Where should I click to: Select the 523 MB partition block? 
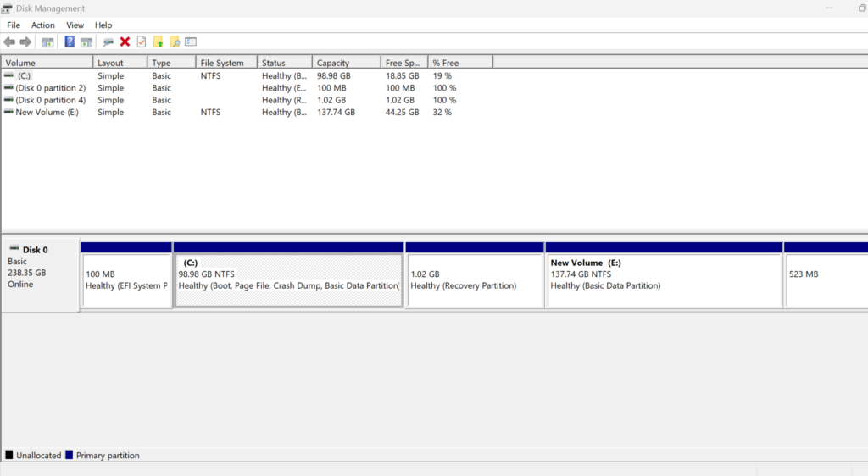coord(826,280)
